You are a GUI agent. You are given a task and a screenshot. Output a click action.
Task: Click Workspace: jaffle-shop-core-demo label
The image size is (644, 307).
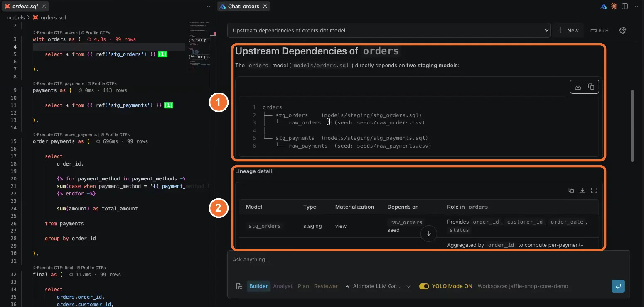[523, 286]
